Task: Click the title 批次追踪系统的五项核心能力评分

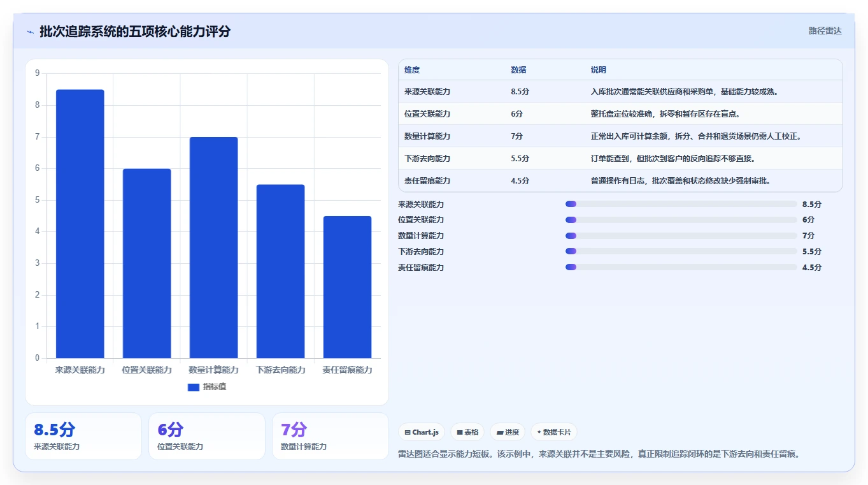Action: (135, 31)
